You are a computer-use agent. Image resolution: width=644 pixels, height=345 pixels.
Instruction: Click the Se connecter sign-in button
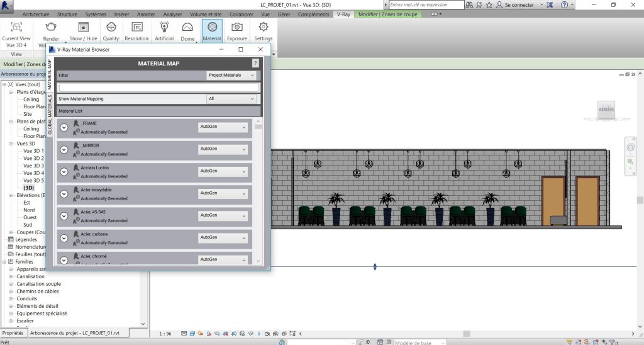pos(518,5)
